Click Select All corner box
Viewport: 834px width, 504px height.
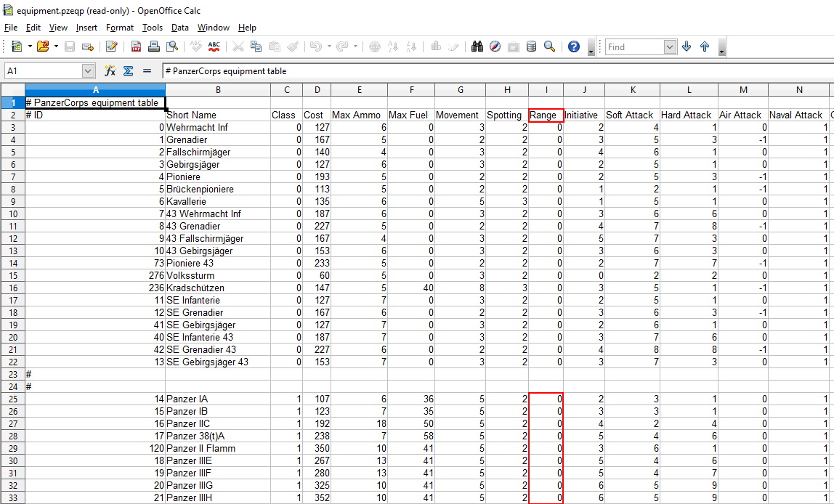[x=13, y=90]
